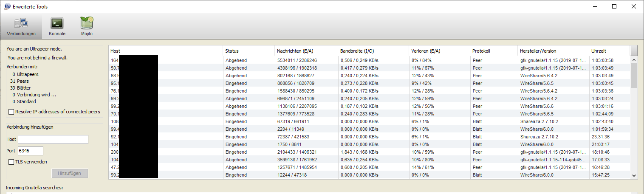This screenshot has width=644, height=194.
Task: Click the Port field showing 6346
Action: (x=31, y=151)
